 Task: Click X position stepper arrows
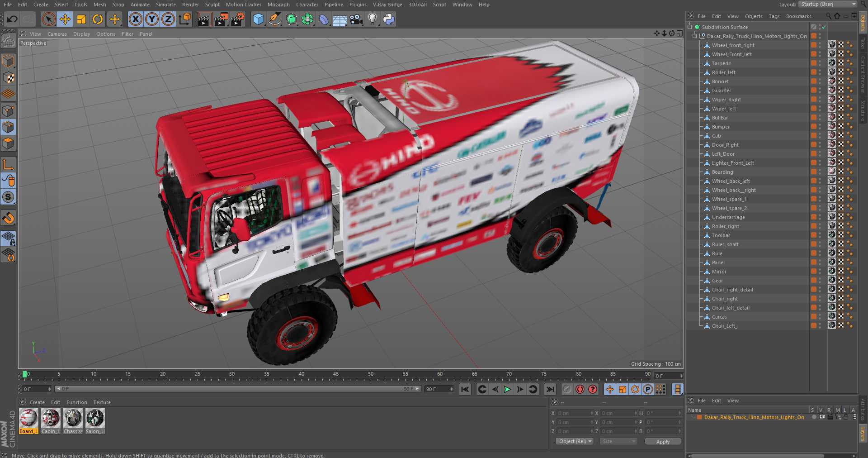(x=592, y=413)
